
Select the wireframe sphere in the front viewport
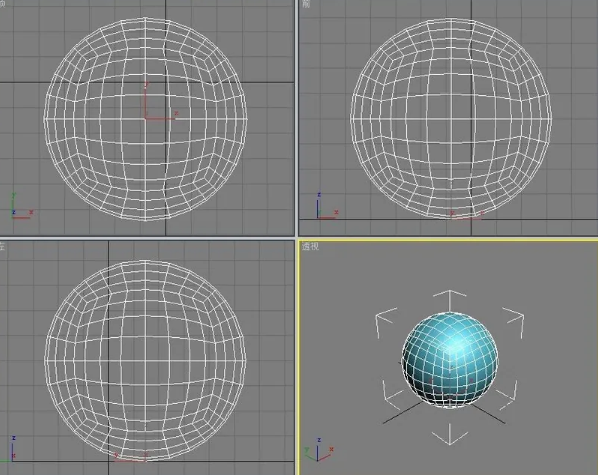pos(451,119)
